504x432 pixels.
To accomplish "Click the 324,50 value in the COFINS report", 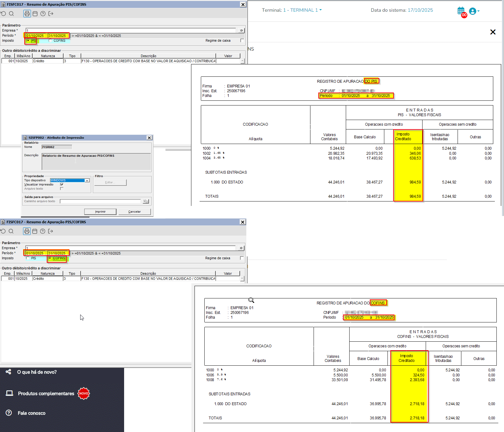I will (419, 375).
